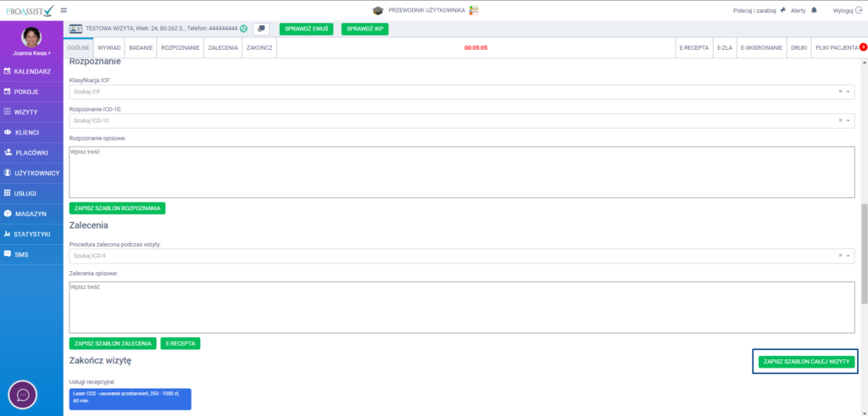Image resolution: width=868 pixels, height=416 pixels.
Task: Open Kalendarz from the sidebar
Action: (x=31, y=70)
